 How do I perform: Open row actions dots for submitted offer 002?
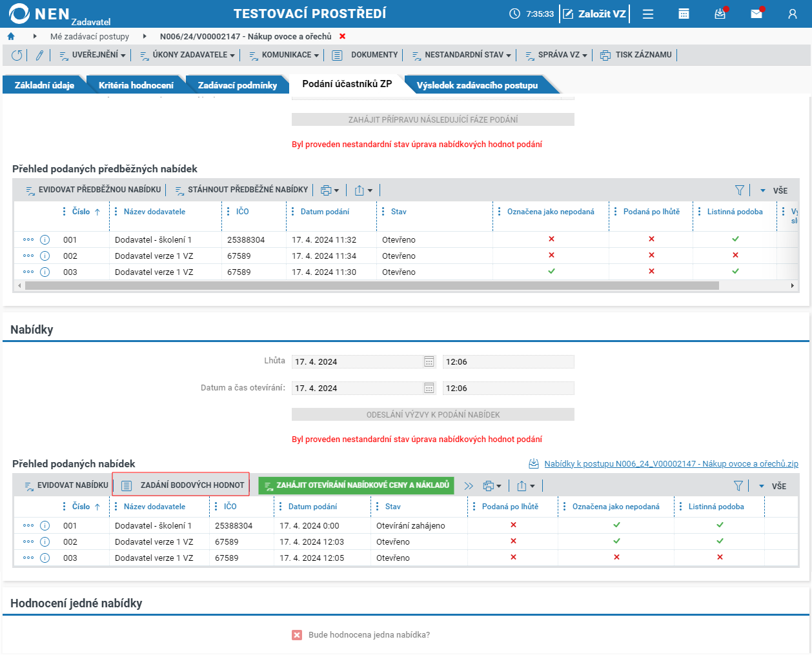28,541
